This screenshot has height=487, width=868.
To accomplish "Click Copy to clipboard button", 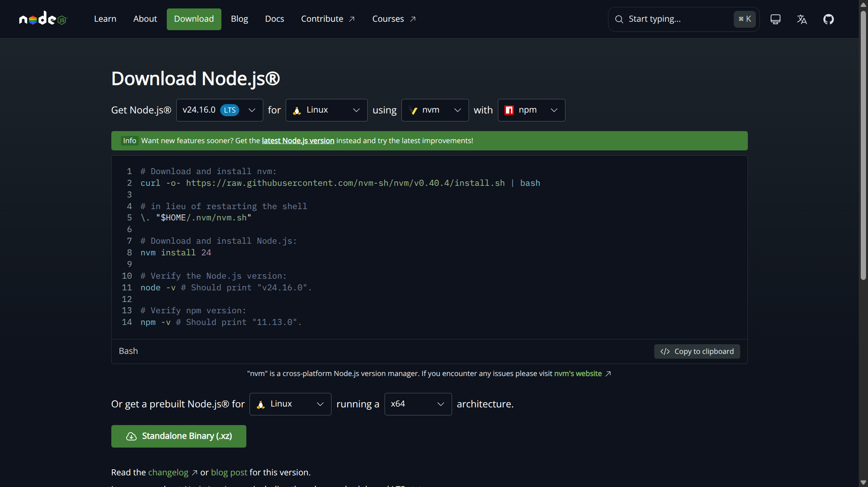I will coord(697,351).
